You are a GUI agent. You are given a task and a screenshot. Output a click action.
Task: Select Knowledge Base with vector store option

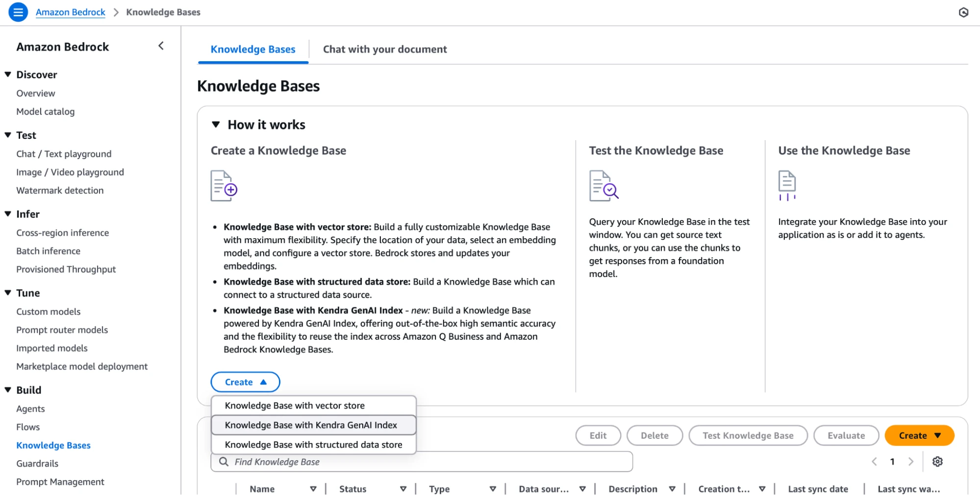tap(313, 406)
